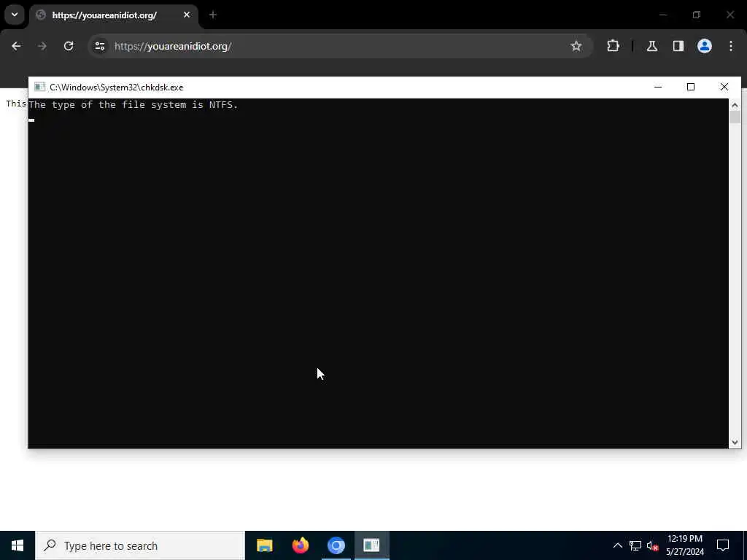The width and height of the screenshot is (747, 560).
Task: Click console scrollbar up arrow
Action: [735, 105]
